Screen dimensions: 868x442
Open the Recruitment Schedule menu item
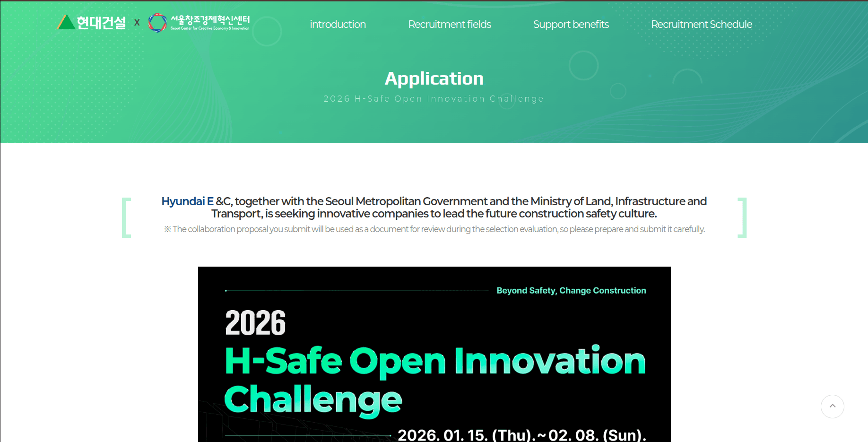pyautogui.click(x=702, y=24)
